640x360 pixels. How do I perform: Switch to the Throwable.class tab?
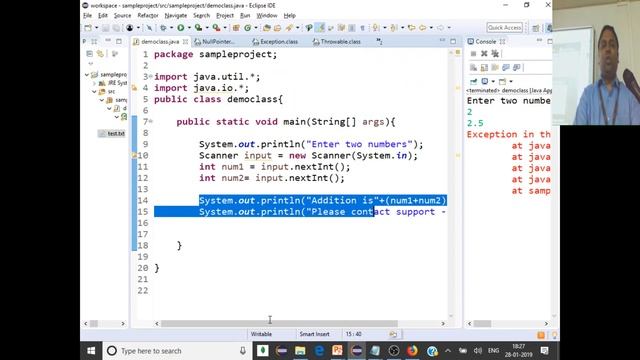[x=336, y=42]
